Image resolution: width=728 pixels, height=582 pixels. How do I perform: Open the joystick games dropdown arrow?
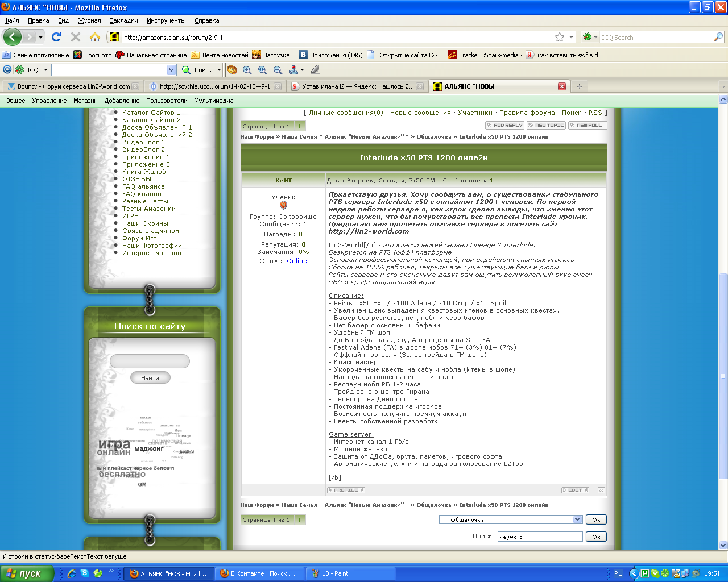(302, 70)
